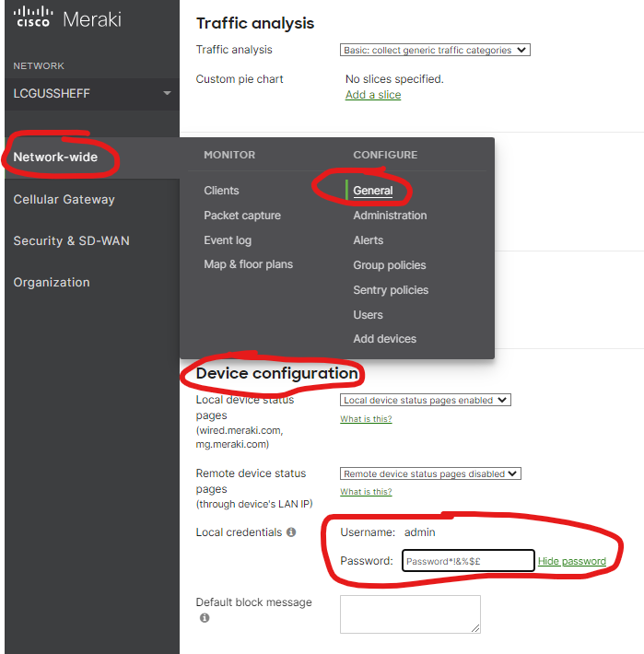This screenshot has height=654, width=644.
Task: Open Packet capture from Monitor menu
Action: coord(242,216)
